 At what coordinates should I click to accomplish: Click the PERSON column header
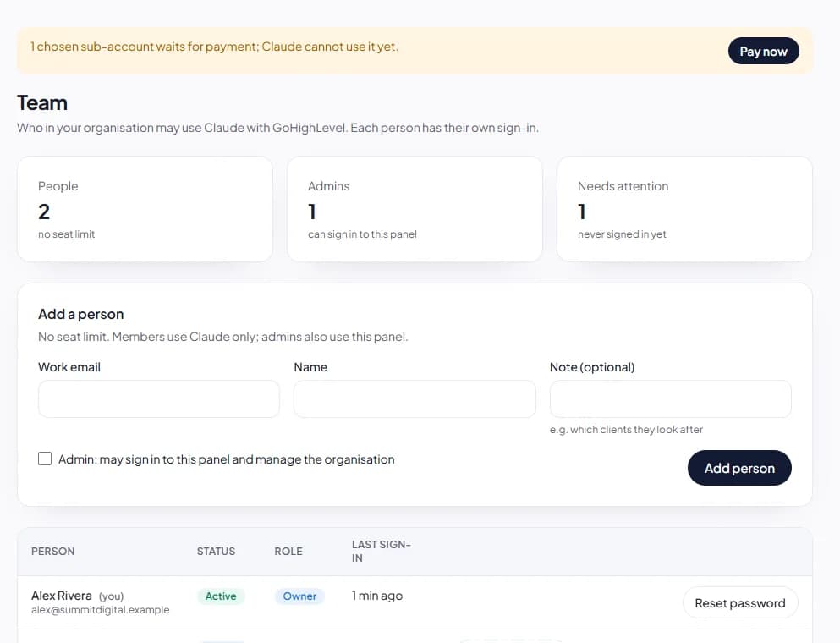[x=53, y=551]
